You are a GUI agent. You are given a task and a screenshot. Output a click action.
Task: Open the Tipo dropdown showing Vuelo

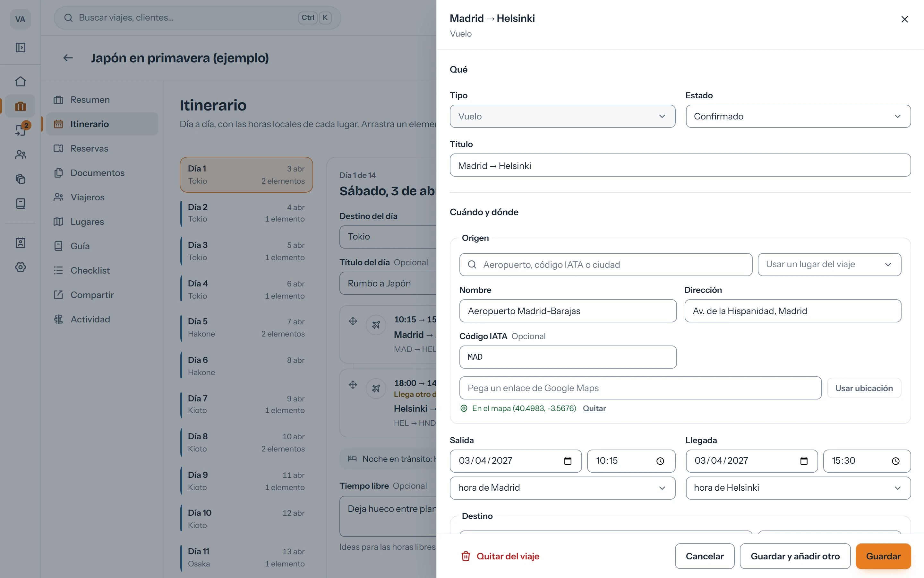coord(562,116)
